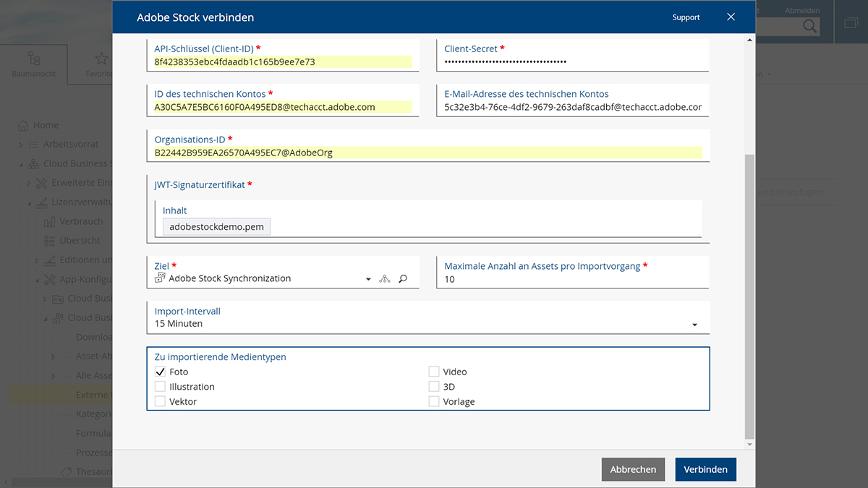Click the Verbinden button

pos(706,469)
